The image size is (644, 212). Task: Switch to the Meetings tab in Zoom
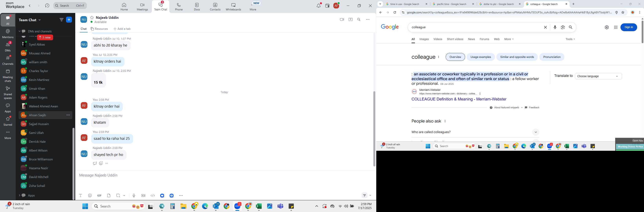142,7
